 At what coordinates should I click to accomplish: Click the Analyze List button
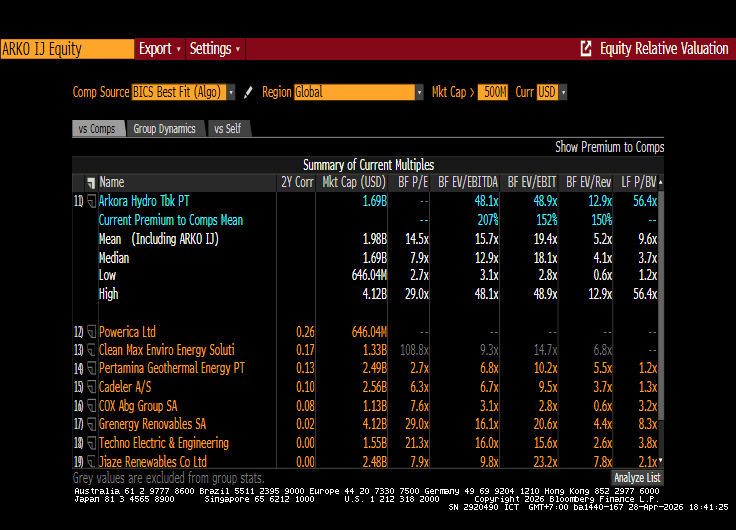click(636, 478)
